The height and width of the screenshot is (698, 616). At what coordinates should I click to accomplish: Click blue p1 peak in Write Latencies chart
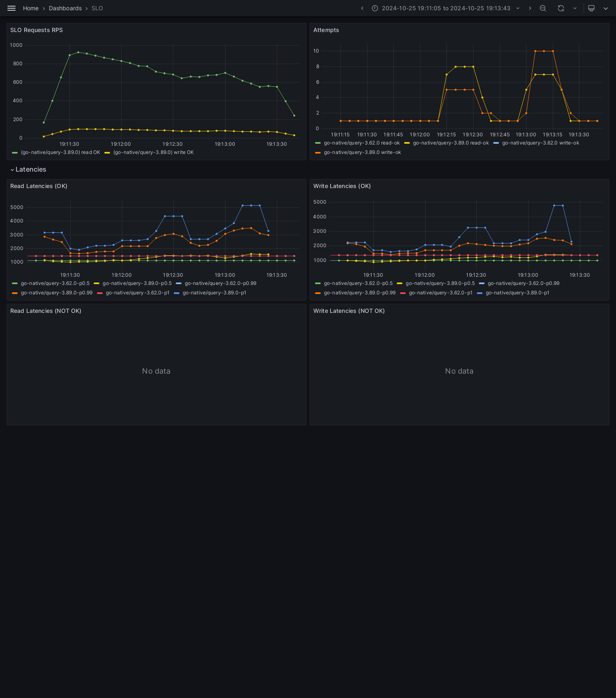pyautogui.click(x=558, y=205)
